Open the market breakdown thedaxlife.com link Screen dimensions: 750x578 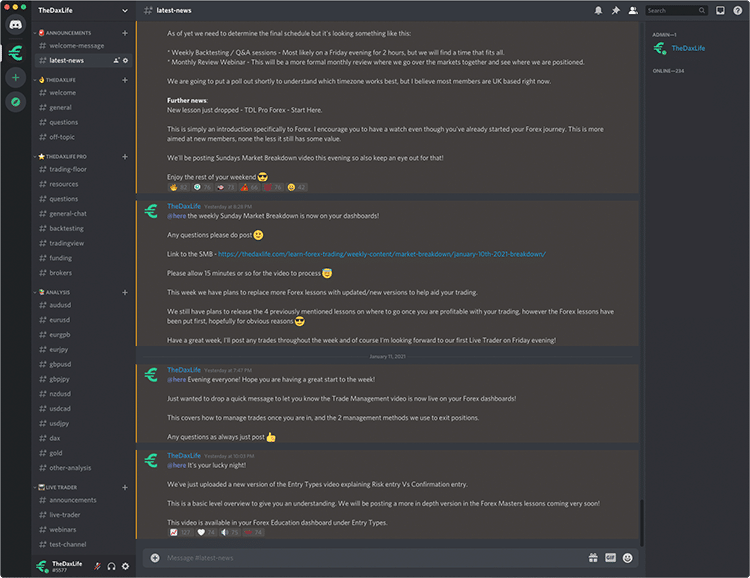point(381,254)
